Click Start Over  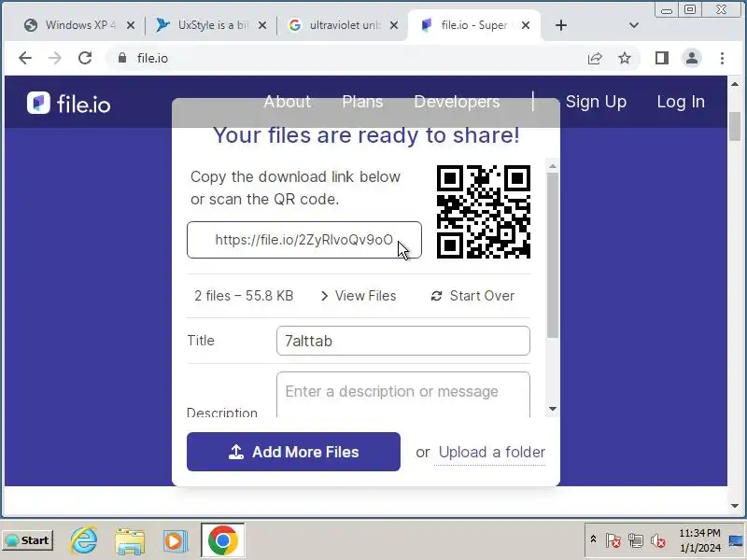[472, 296]
